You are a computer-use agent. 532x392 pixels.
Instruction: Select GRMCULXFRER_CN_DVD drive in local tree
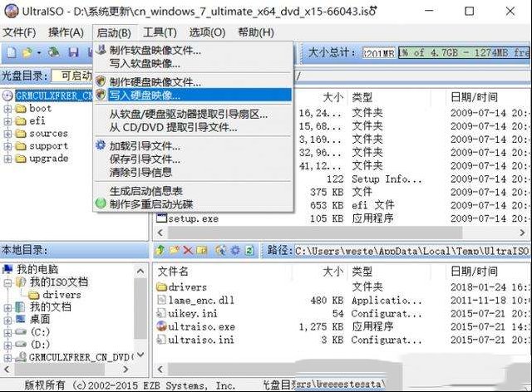click(x=81, y=357)
